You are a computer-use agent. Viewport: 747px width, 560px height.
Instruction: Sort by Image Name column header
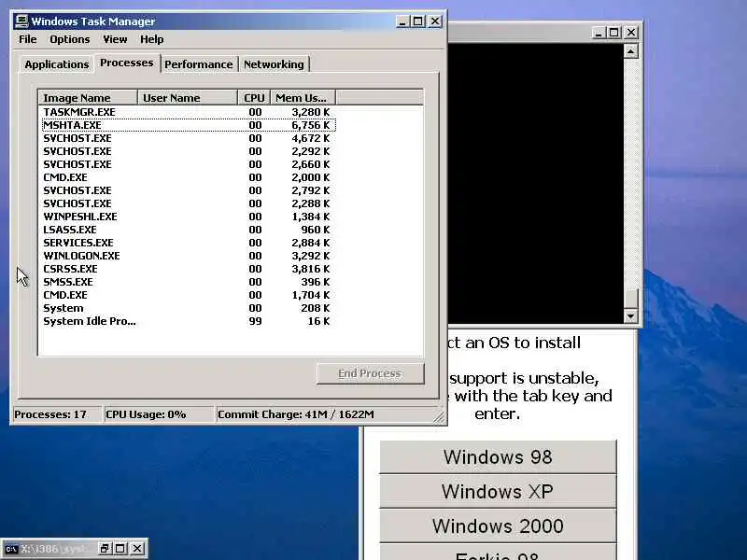point(88,98)
